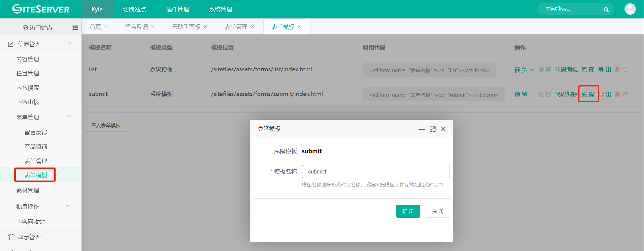Expand the 批量操作 menu group
The height and width of the screenshot is (251, 644).
68,206
